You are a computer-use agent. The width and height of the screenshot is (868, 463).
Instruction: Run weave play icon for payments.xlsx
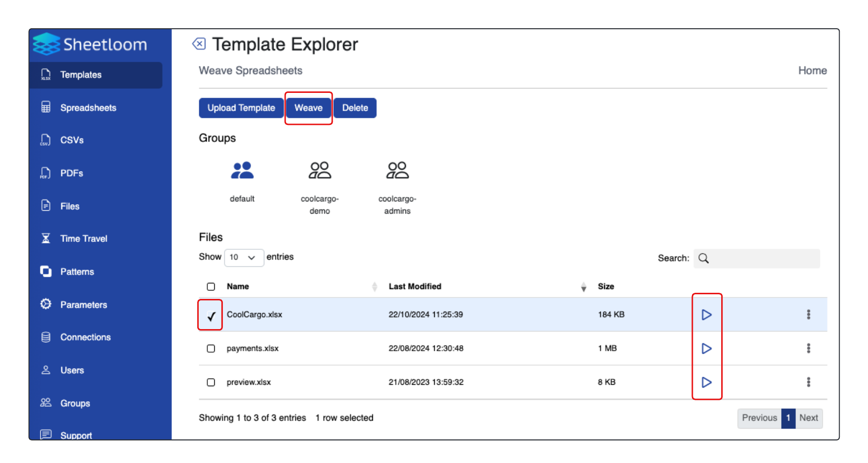(x=707, y=348)
